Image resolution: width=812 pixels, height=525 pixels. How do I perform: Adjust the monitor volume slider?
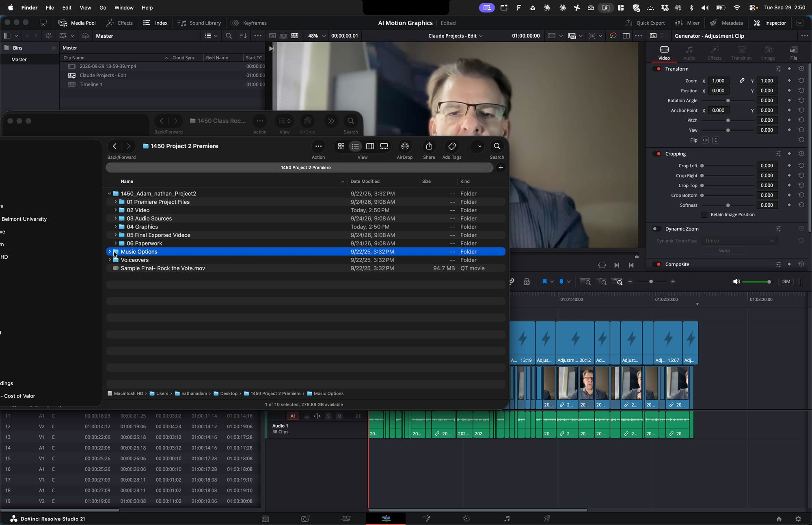tap(756, 282)
